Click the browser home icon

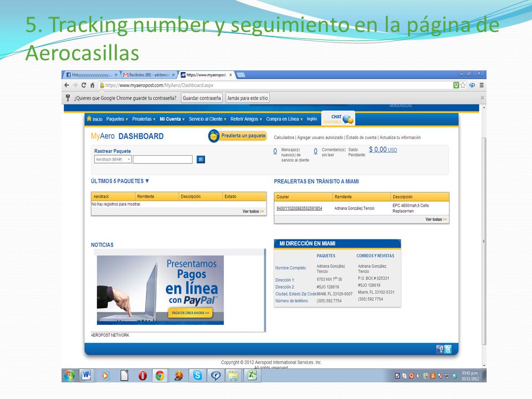coord(93,85)
